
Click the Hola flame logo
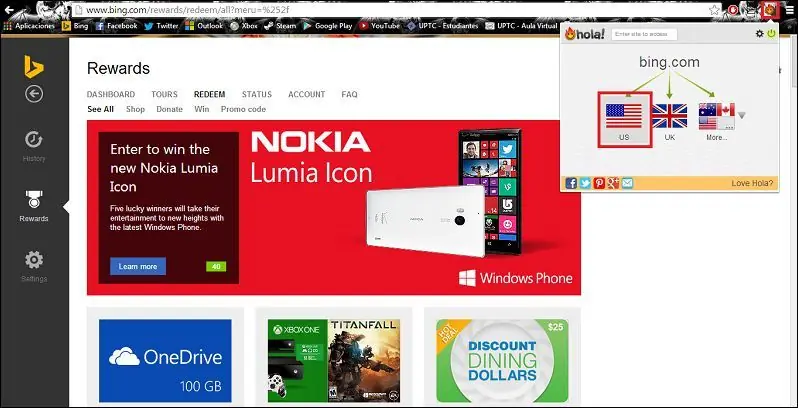585,35
